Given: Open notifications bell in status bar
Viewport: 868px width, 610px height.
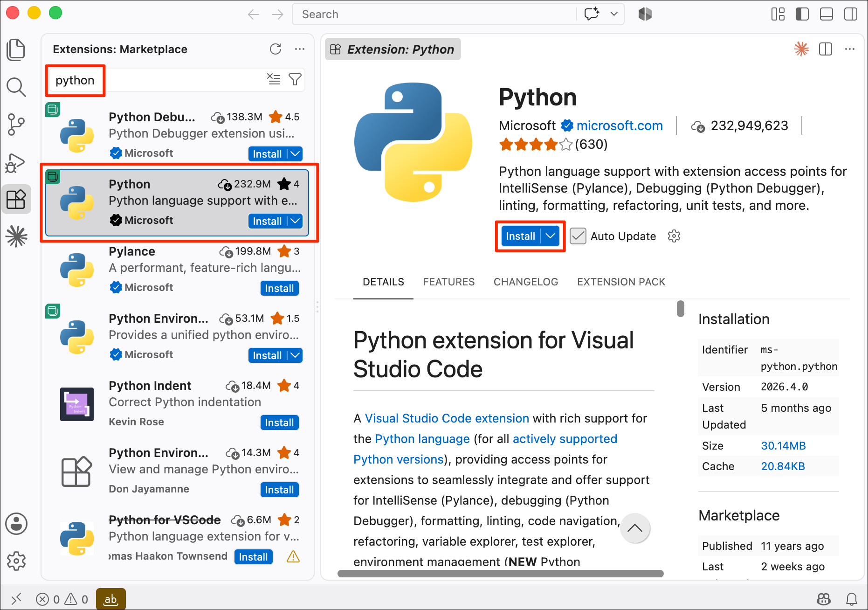Looking at the screenshot, I should coord(852,599).
